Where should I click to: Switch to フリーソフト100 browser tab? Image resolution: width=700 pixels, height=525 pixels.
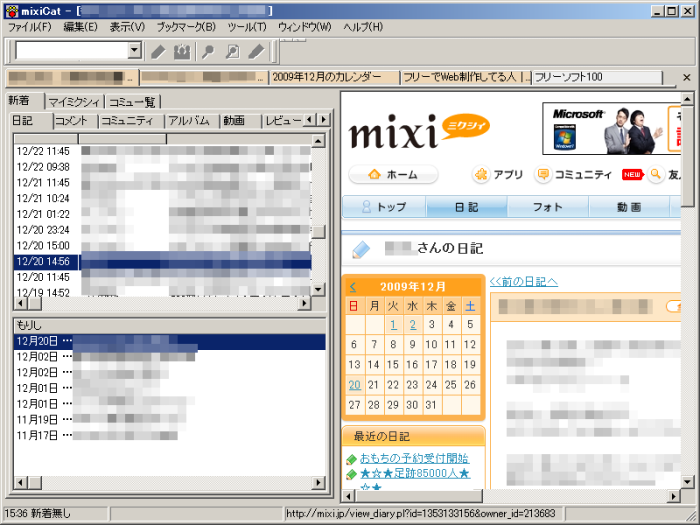coord(597,77)
